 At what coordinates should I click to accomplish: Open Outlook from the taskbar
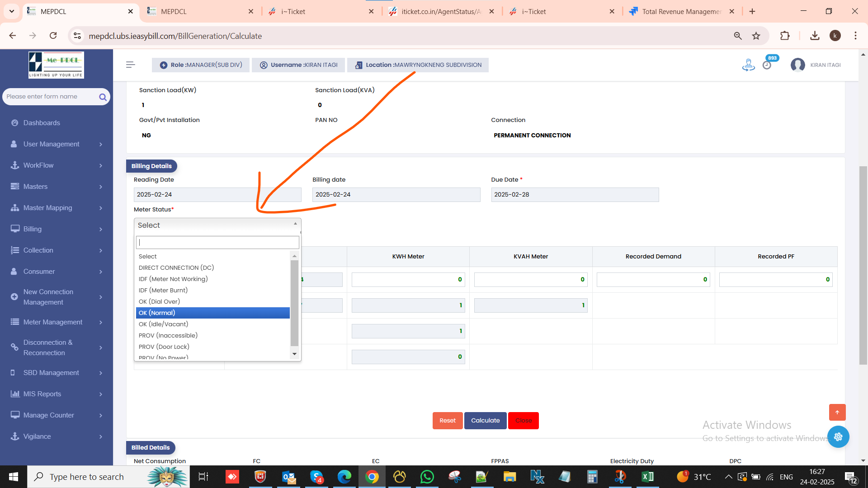point(288,477)
